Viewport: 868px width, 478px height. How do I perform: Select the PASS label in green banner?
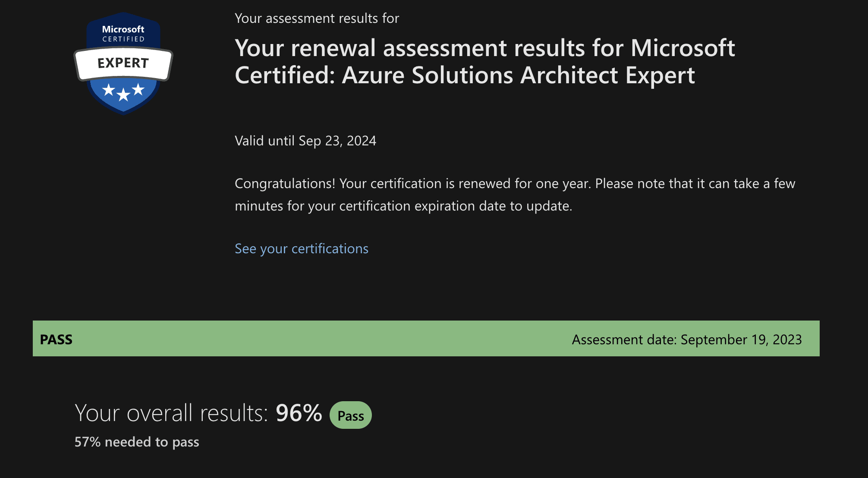pyautogui.click(x=56, y=340)
